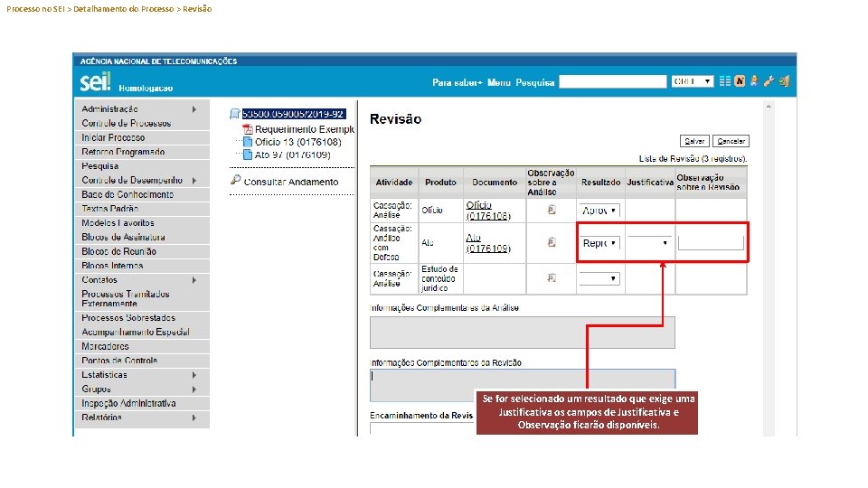Click the Menu link in header

point(499,82)
